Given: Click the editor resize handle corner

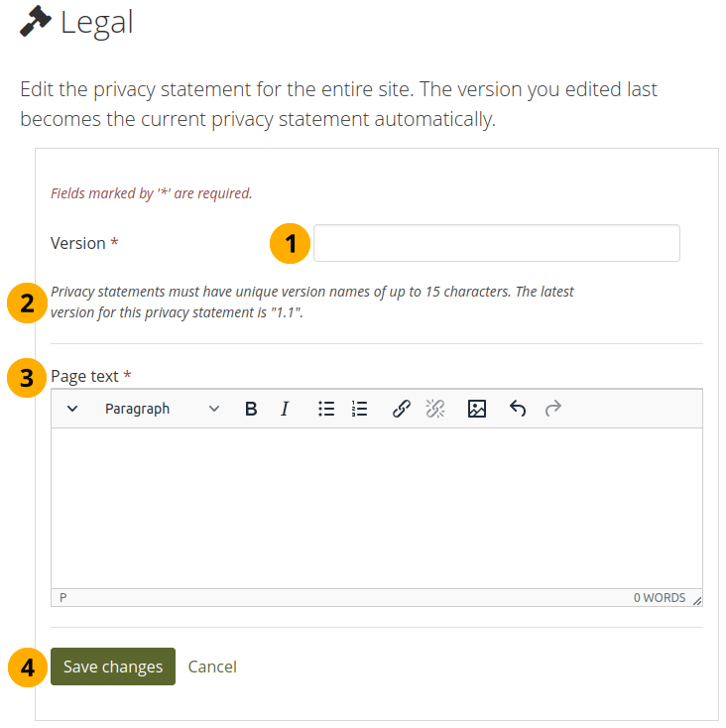Looking at the screenshot, I should pos(697,600).
